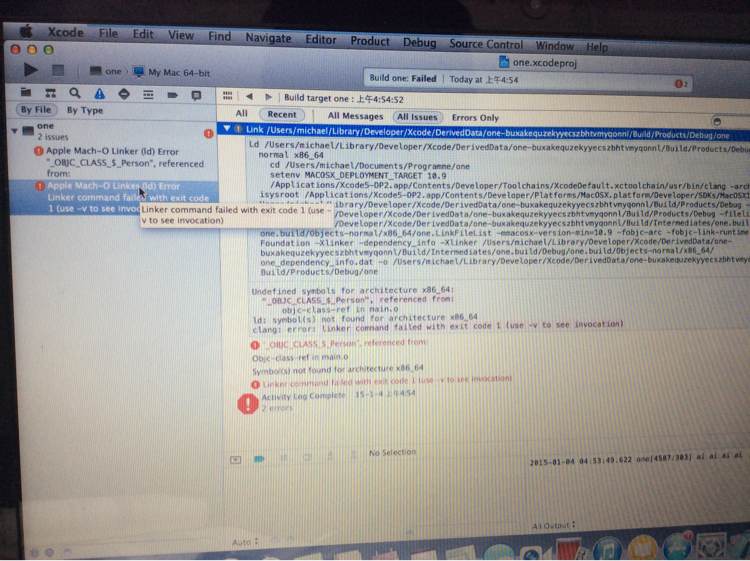Click 'Undefined symbols for architecture x86_64' text

[x=353, y=290]
